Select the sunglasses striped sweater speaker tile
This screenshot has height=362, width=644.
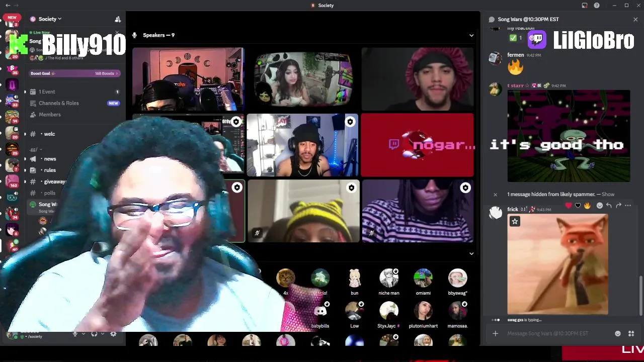[x=417, y=211]
